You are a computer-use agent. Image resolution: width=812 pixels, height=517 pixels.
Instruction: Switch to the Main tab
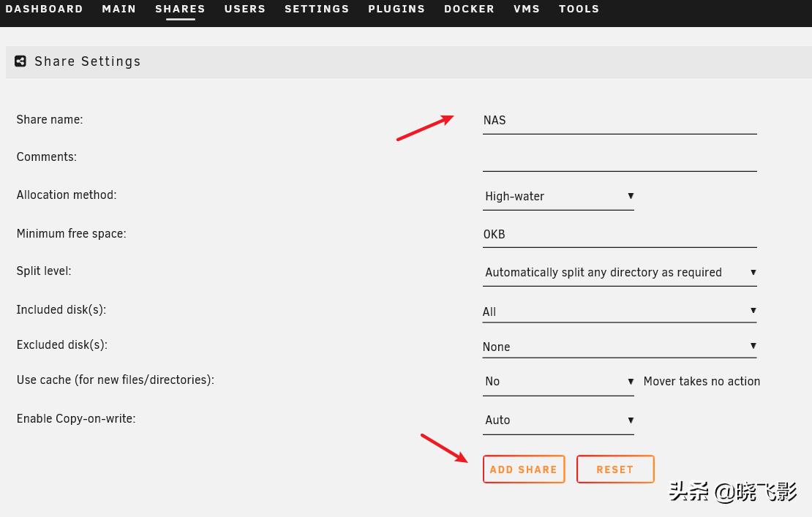(x=119, y=10)
